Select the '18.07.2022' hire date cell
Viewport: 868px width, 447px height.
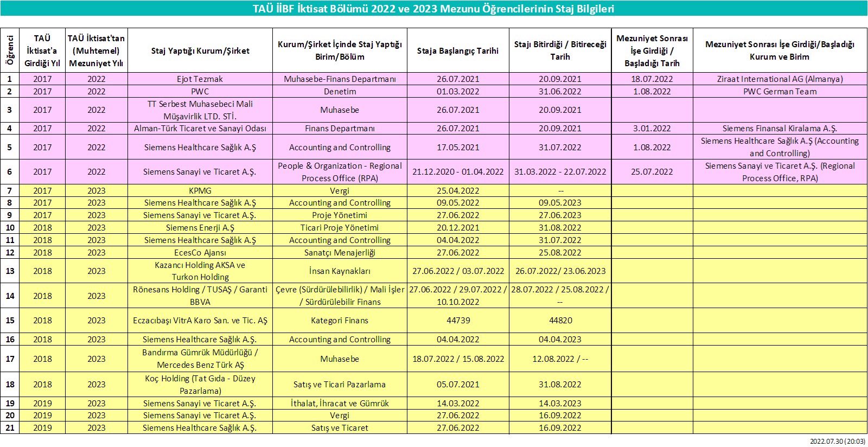pos(652,79)
